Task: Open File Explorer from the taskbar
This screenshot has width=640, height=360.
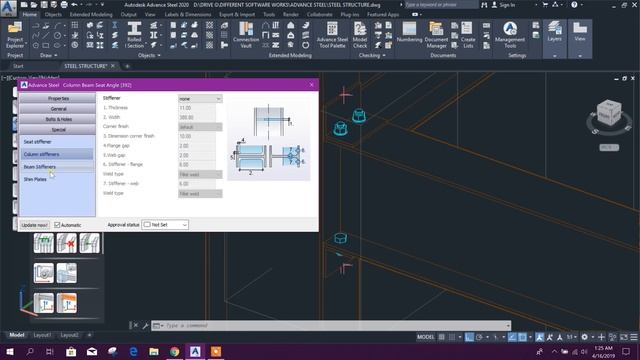Action: point(154,351)
